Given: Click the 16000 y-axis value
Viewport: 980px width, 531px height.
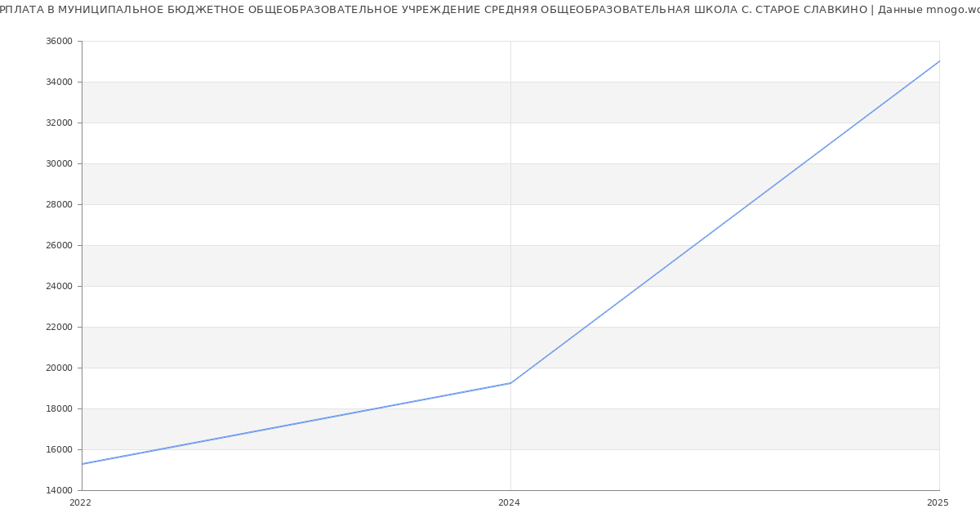Looking at the screenshot, I should (x=60, y=449).
